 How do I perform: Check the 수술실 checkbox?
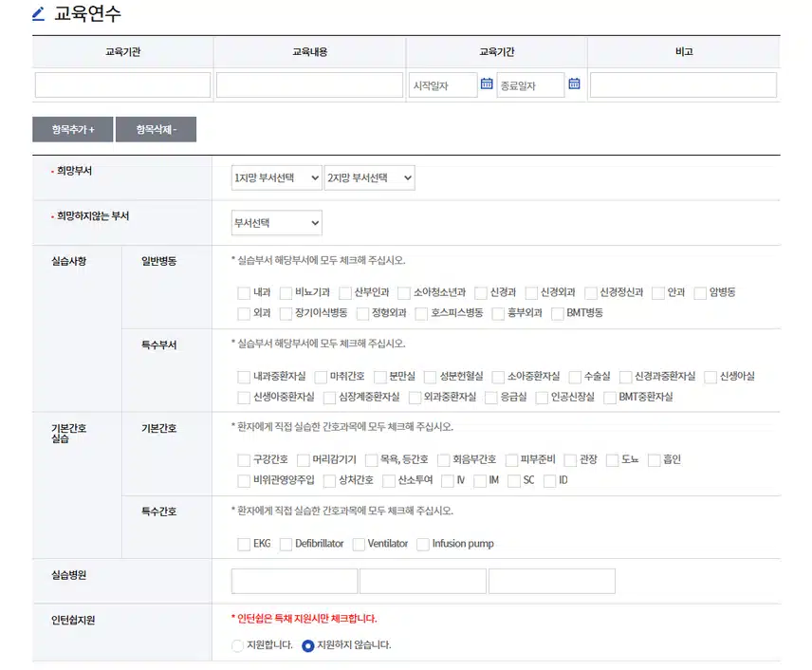pyautogui.click(x=575, y=377)
